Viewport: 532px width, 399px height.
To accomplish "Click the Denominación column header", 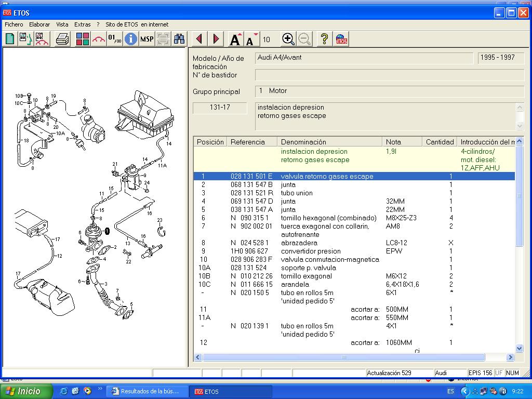I will tap(329, 142).
